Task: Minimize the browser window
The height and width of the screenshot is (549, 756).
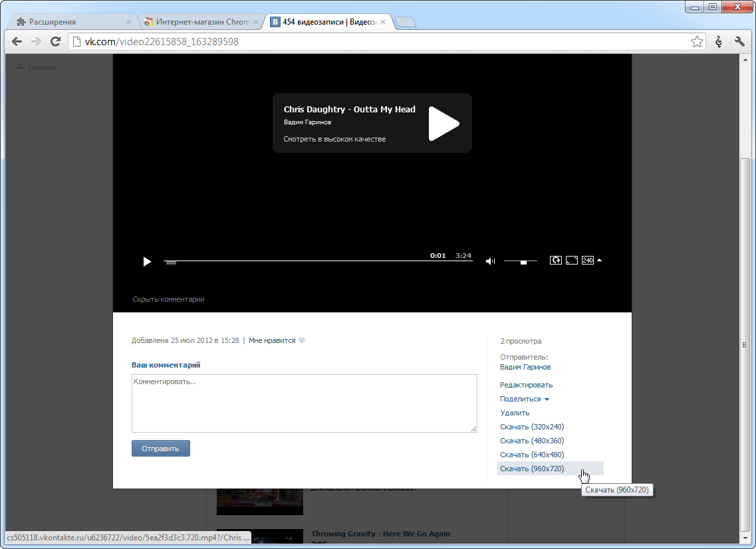Action: (695, 7)
